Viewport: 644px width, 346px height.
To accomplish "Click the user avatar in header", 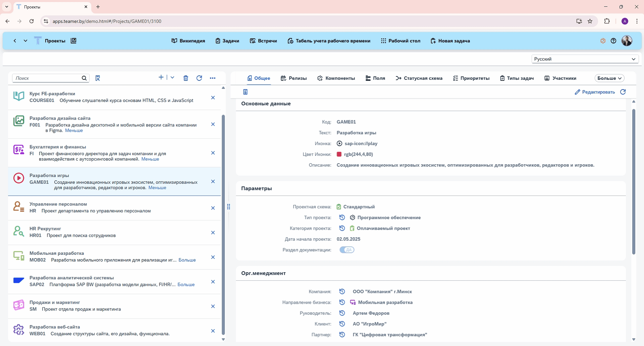I will (627, 41).
